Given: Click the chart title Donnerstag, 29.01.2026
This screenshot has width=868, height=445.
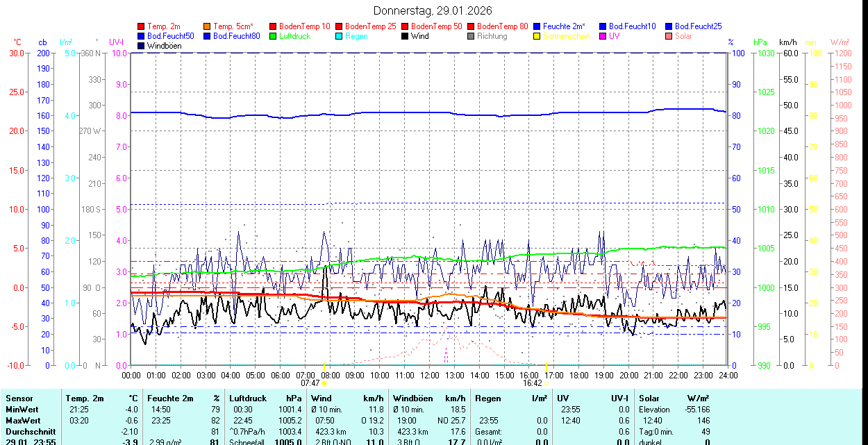Looking at the screenshot, I should [x=433, y=10].
